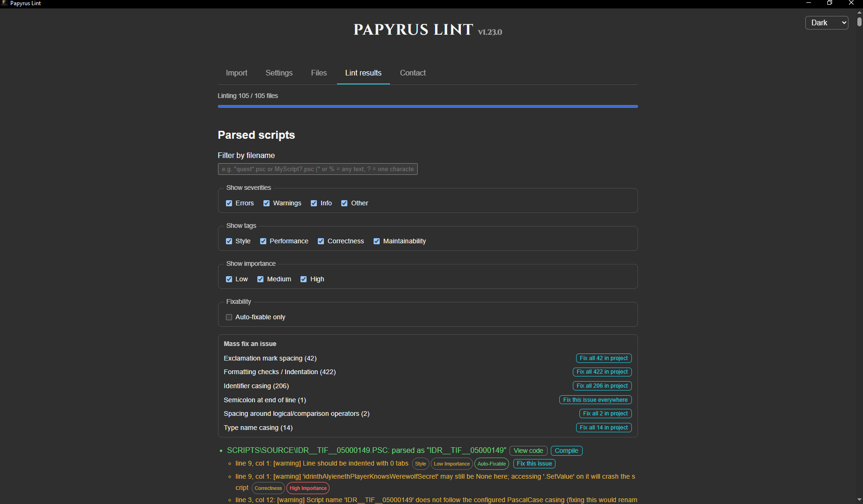Screen dimensions: 863x504
Task: Open the Dark theme dropdown
Action: pyautogui.click(x=826, y=23)
